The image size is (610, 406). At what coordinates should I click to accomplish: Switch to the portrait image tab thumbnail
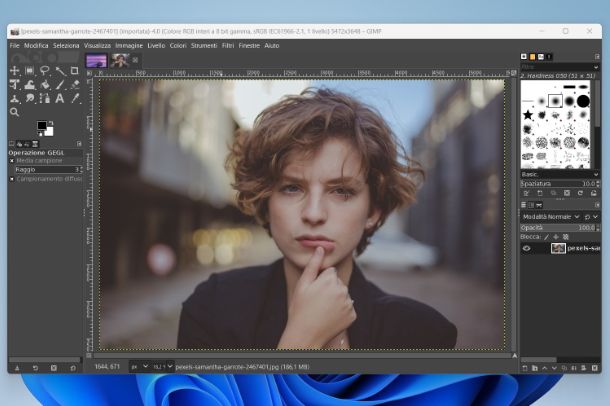click(x=120, y=60)
